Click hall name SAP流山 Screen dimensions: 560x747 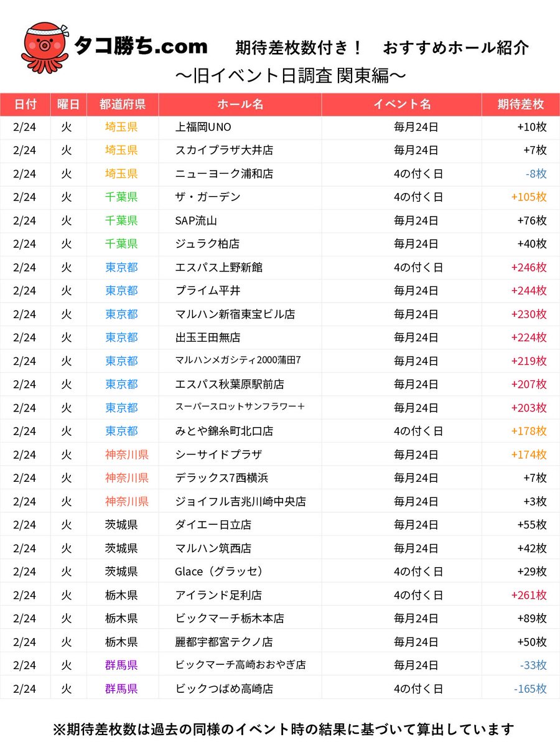point(197,220)
